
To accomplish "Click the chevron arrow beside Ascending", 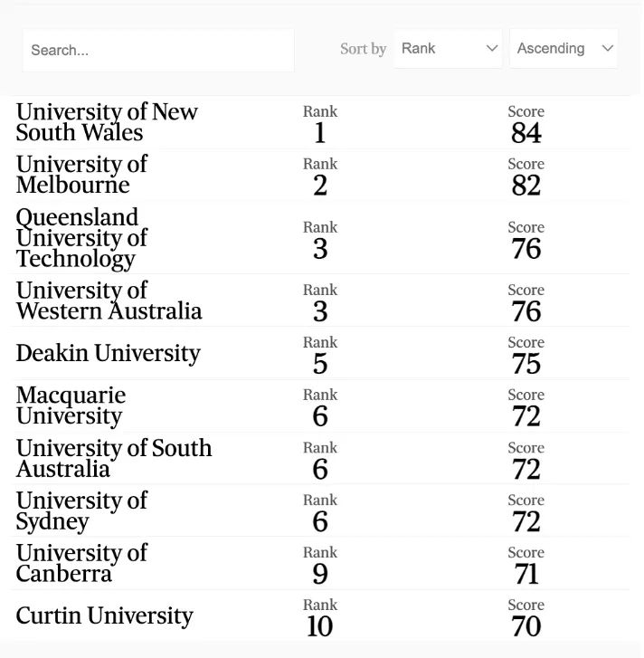I will click(607, 49).
